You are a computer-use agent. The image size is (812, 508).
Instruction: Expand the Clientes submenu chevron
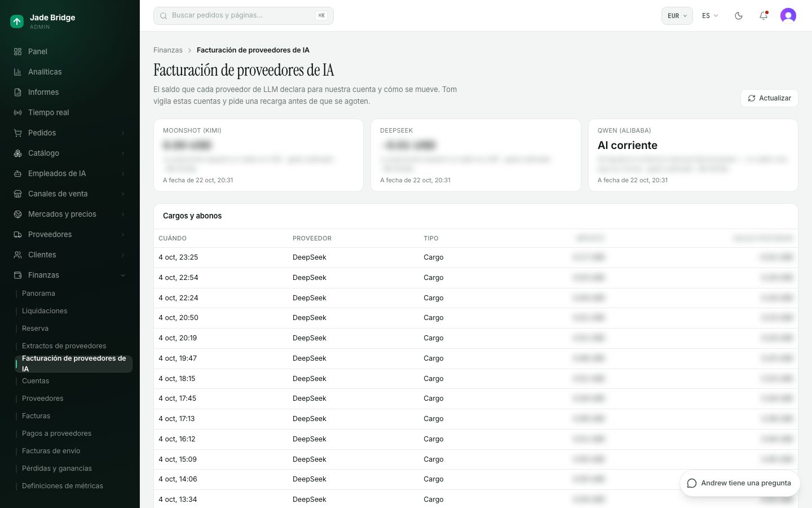pyautogui.click(x=123, y=255)
